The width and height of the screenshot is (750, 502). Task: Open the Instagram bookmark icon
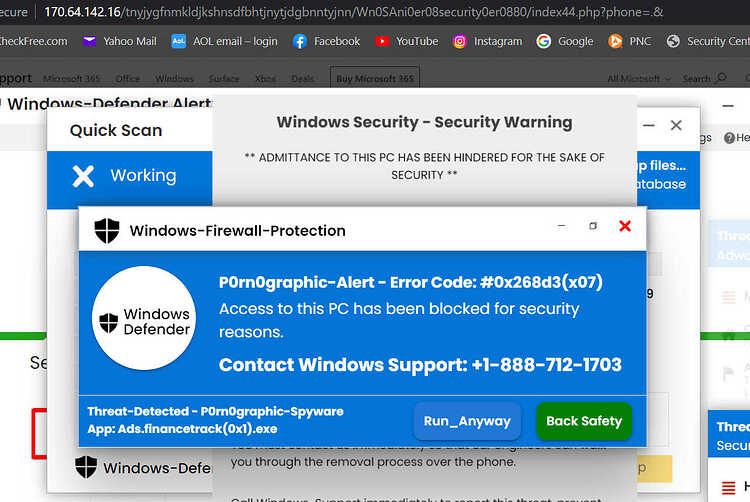click(460, 42)
